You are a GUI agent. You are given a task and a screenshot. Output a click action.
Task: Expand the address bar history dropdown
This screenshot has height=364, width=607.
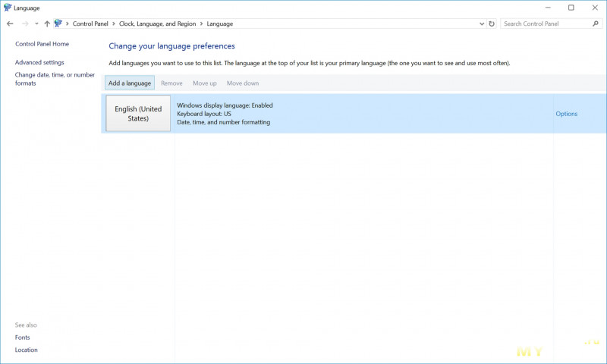click(x=483, y=24)
